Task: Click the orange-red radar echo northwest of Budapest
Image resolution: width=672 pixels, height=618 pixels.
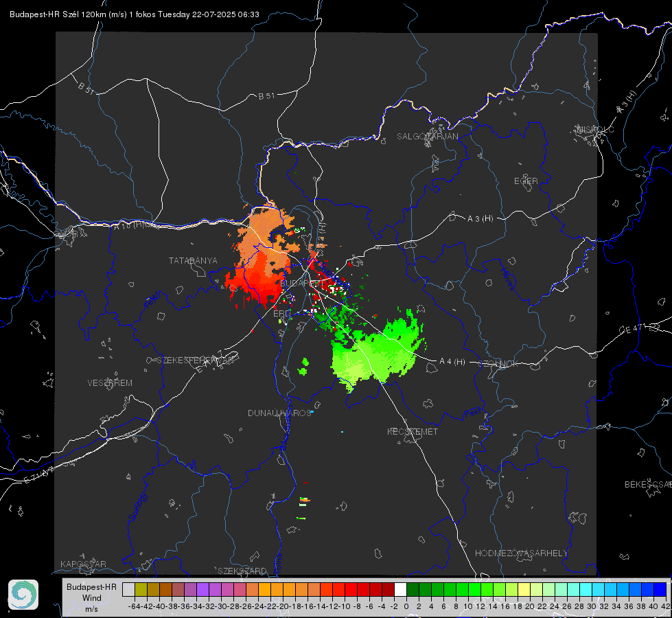Action: pyautogui.click(x=264, y=255)
